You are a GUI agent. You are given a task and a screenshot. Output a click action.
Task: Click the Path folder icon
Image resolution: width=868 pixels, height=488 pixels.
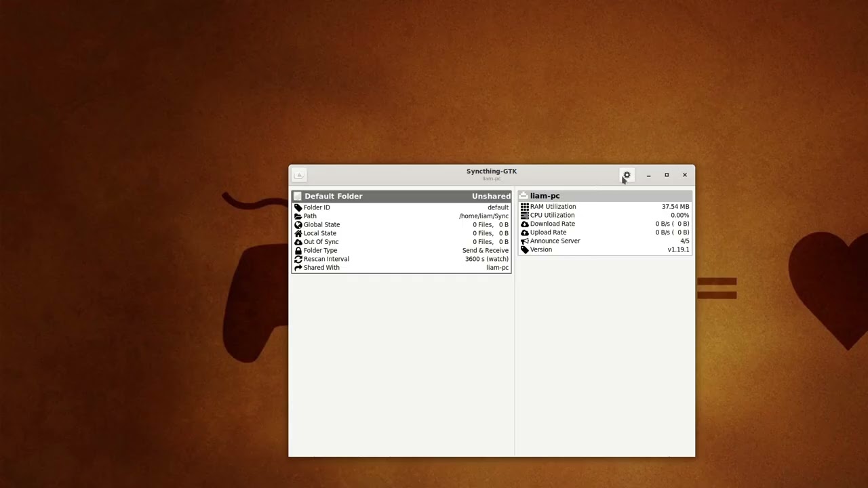[x=298, y=216]
